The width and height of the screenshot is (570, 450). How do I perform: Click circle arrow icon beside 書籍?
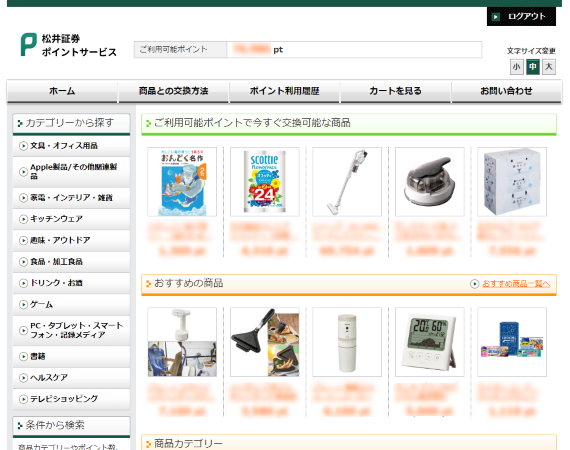click(x=23, y=356)
